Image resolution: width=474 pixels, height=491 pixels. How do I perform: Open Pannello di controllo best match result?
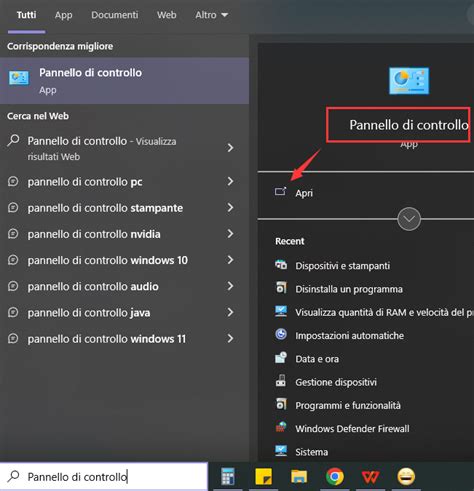click(124, 81)
